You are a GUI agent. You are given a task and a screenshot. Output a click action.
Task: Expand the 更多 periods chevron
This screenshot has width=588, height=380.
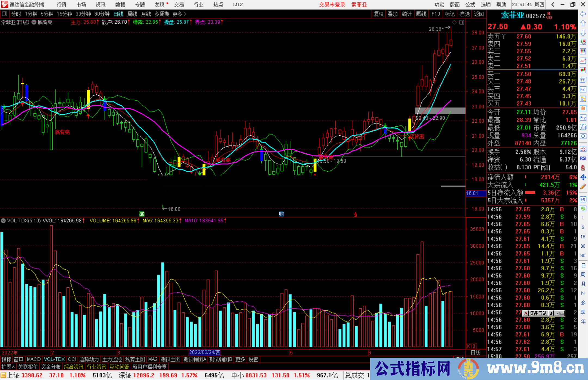(x=185, y=14)
